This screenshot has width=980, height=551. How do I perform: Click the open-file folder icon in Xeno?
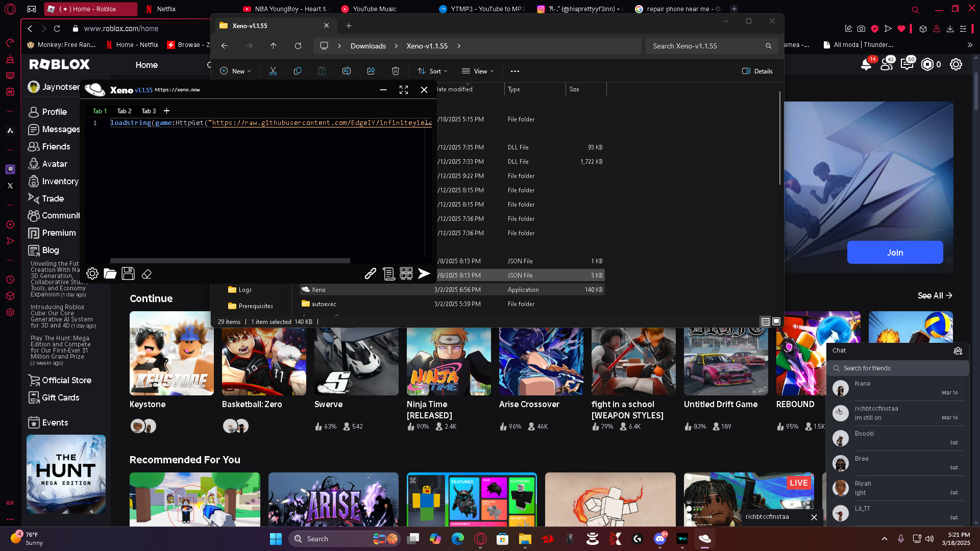click(110, 274)
